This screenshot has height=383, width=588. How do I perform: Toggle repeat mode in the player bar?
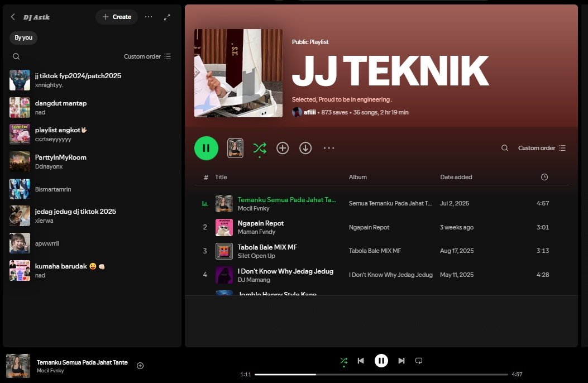point(419,361)
